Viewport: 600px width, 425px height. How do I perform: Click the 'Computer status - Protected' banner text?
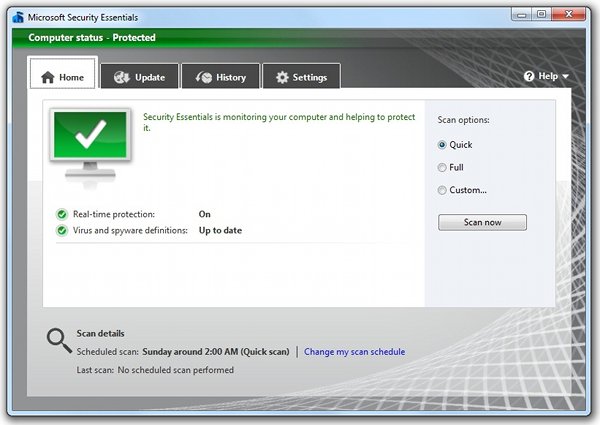tap(92, 37)
